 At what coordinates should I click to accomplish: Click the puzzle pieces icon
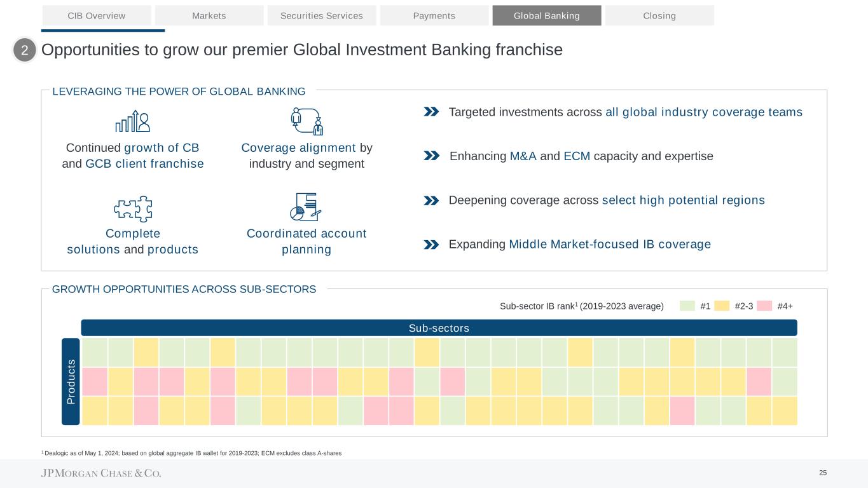132,208
